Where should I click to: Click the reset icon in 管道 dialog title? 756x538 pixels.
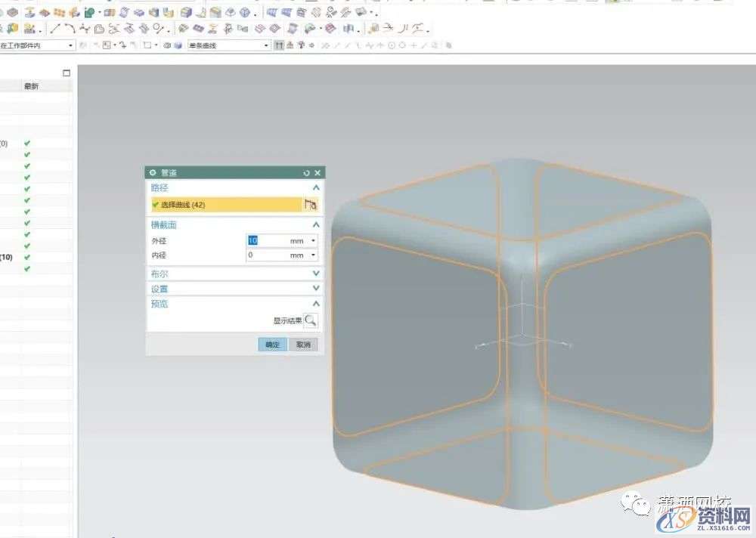point(306,173)
